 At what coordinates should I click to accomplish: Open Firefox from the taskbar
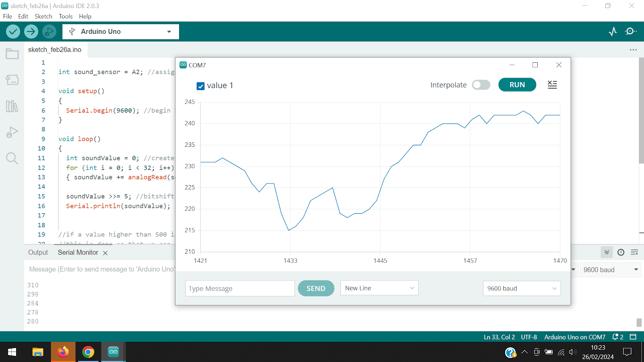[63, 352]
